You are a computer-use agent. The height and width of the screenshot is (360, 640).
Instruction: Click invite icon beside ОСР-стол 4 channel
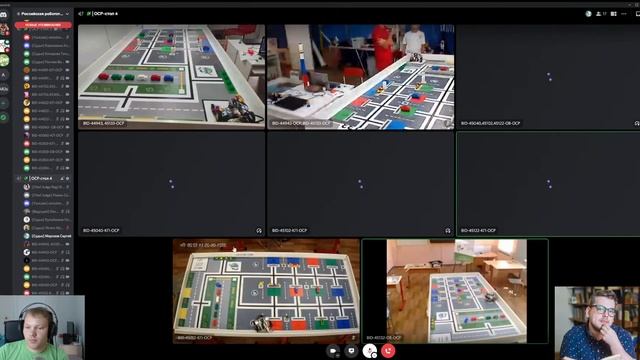[62, 178]
